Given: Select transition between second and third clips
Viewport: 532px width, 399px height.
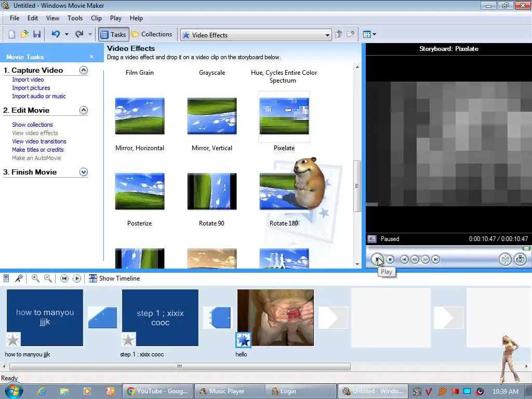Looking at the screenshot, I should [218, 317].
